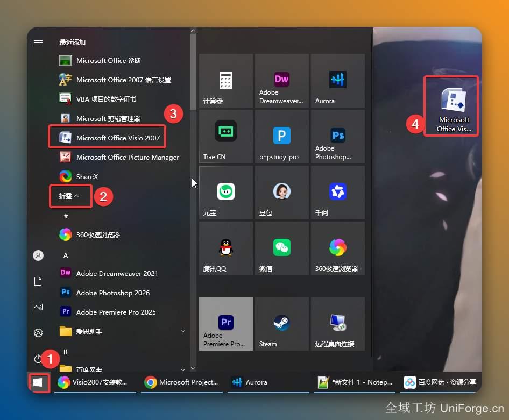Switch to 新文件 1 Notepad taskbar window
Screen dimensions: 509x420
coord(355,382)
